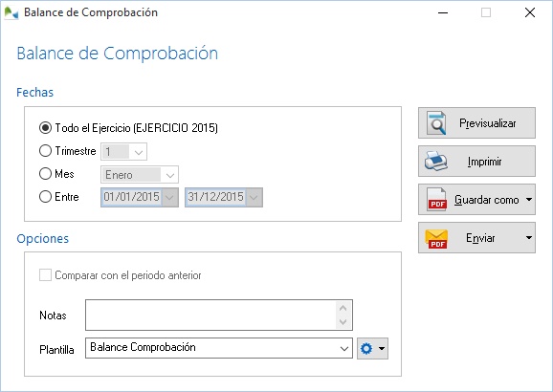Click inside the Notas text field

click(x=210, y=316)
